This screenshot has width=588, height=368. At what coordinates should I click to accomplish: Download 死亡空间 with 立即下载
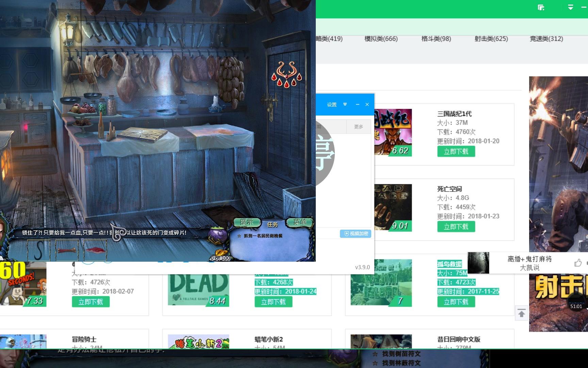tap(456, 227)
